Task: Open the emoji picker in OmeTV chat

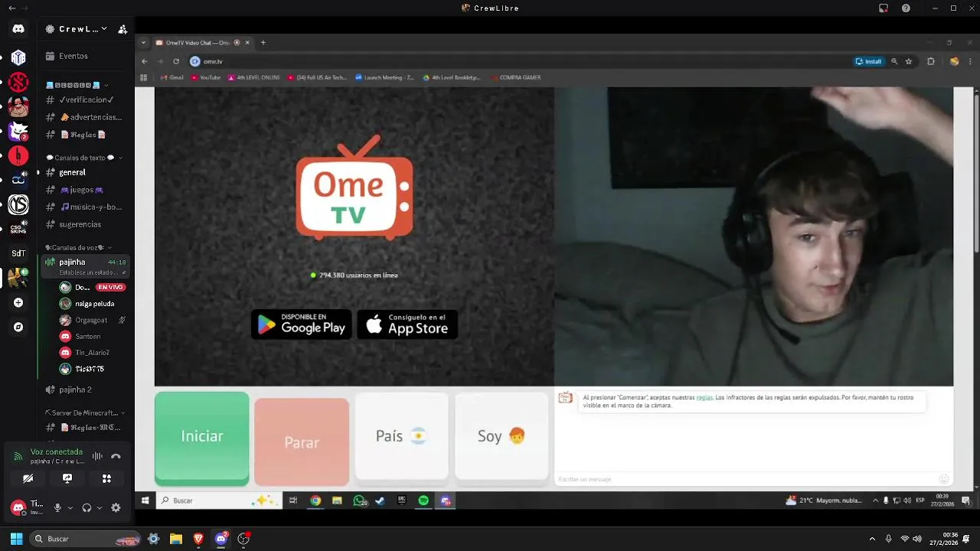Action: pos(944,479)
